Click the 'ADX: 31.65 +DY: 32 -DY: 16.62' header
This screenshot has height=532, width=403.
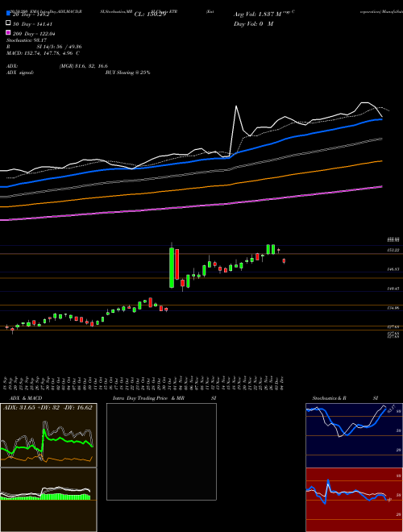(48, 408)
